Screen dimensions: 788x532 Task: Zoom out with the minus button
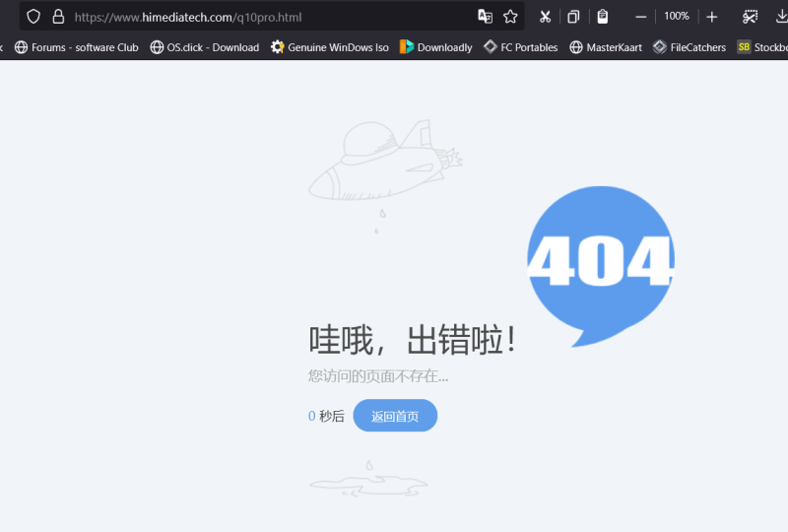coord(641,17)
